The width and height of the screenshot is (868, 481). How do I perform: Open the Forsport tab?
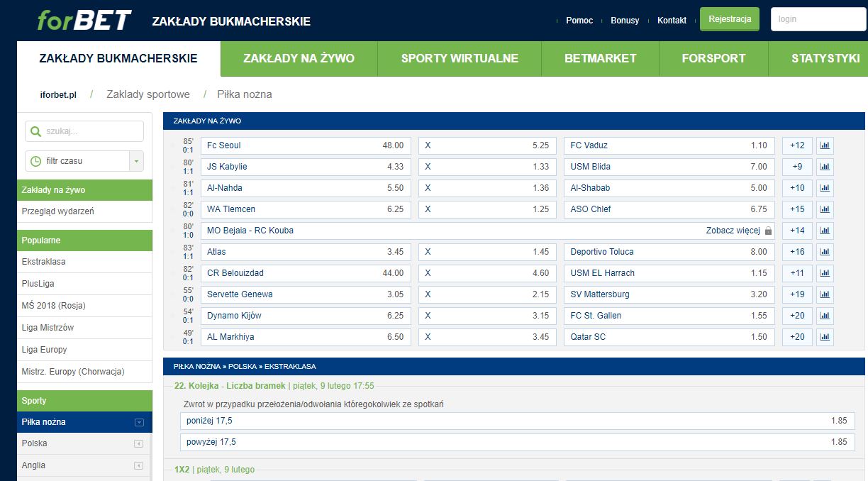click(713, 59)
